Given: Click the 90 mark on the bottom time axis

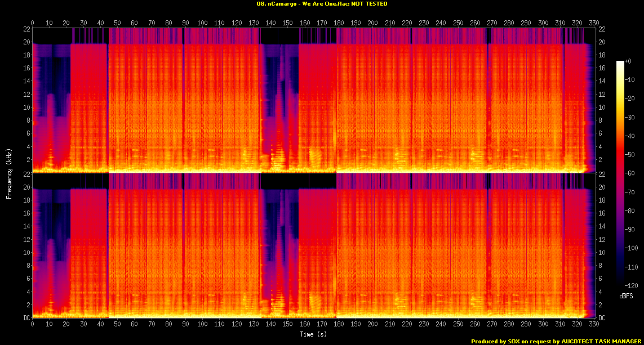Looking at the screenshot, I should pyautogui.click(x=185, y=325).
